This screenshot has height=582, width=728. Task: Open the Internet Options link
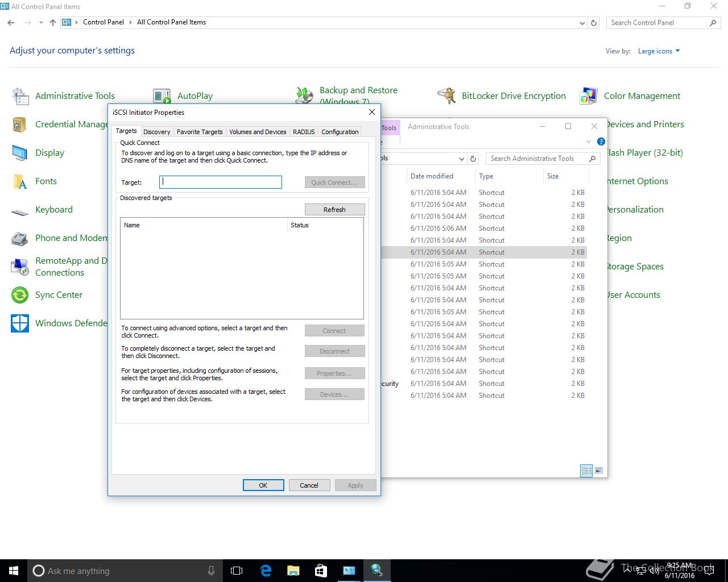click(637, 181)
